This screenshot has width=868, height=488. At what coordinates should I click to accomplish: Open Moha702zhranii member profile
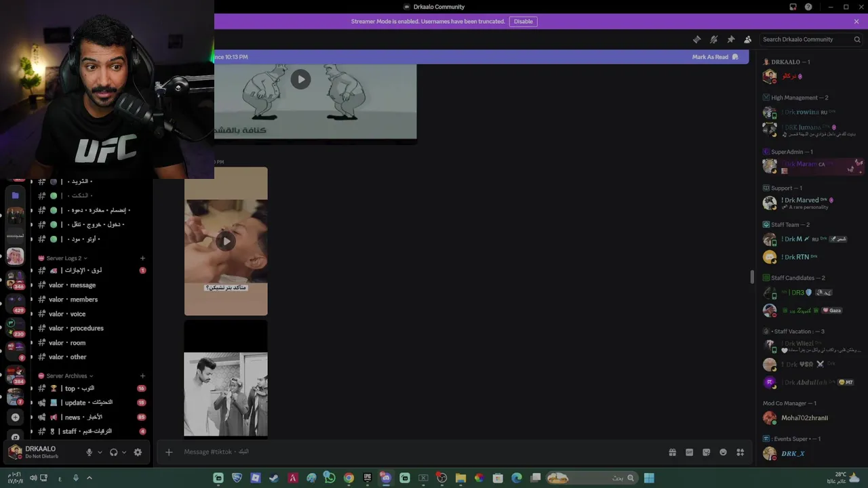(810, 418)
